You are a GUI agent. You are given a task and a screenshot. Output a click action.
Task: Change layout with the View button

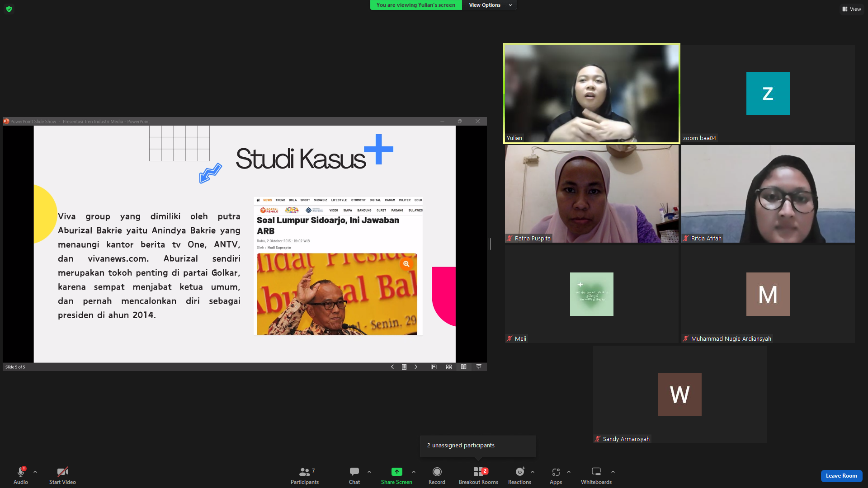pos(851,9)
